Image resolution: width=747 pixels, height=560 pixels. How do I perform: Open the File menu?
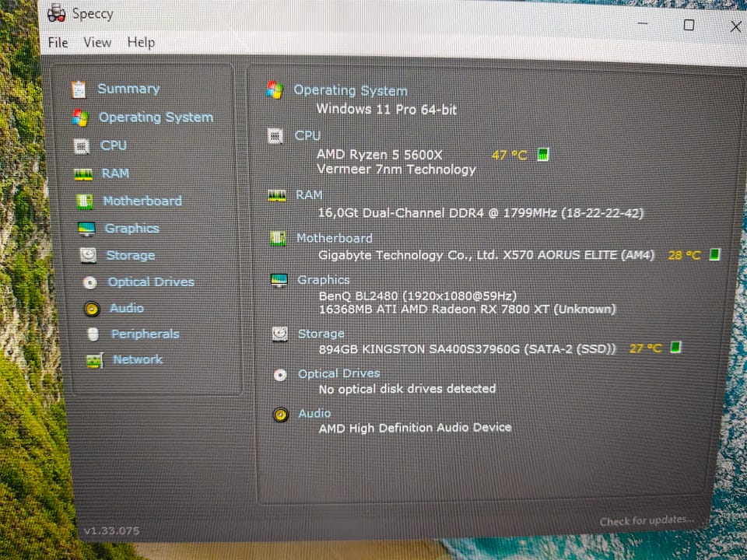(58, 42)
